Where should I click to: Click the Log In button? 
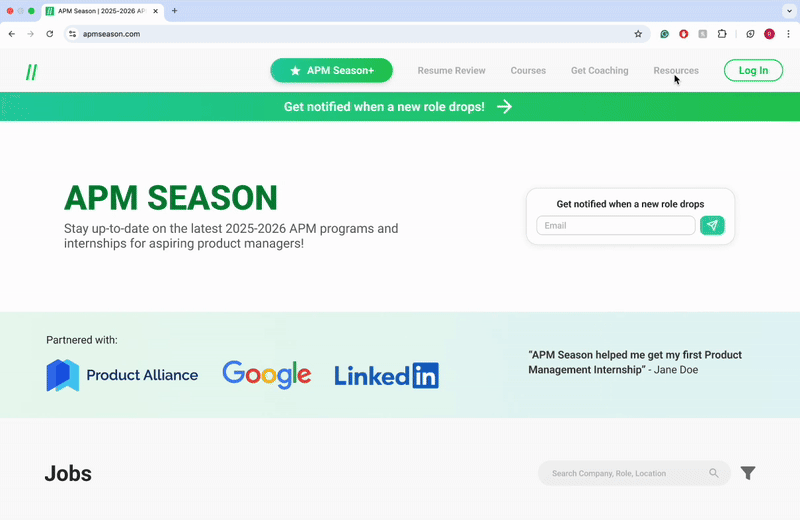click(753, 70)
